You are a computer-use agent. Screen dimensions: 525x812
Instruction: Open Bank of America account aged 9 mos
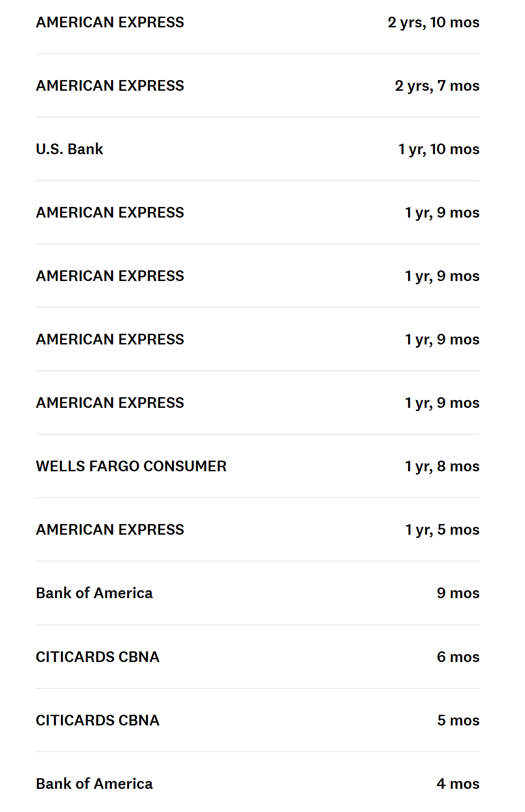[x=94, y=593]
